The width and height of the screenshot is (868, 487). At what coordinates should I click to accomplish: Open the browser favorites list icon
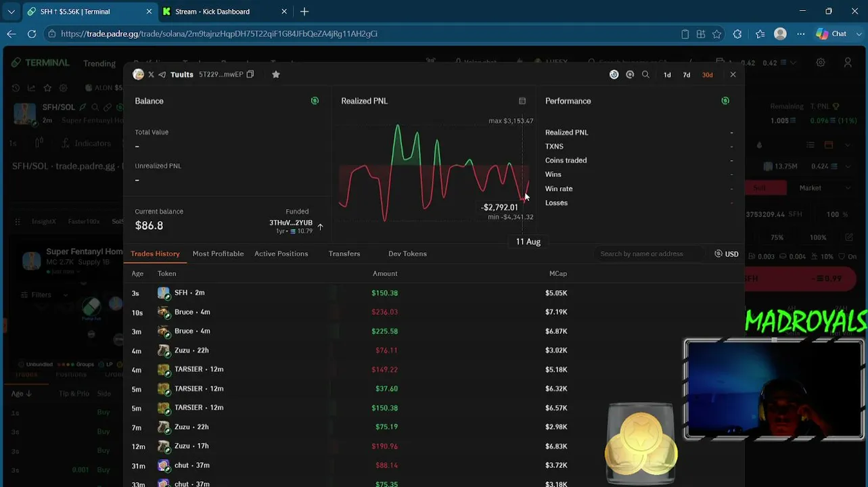(x=760, y=34)
